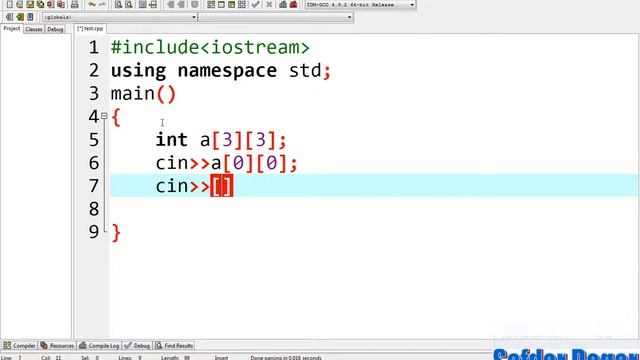Click the Open file icon

click(20, 4)
